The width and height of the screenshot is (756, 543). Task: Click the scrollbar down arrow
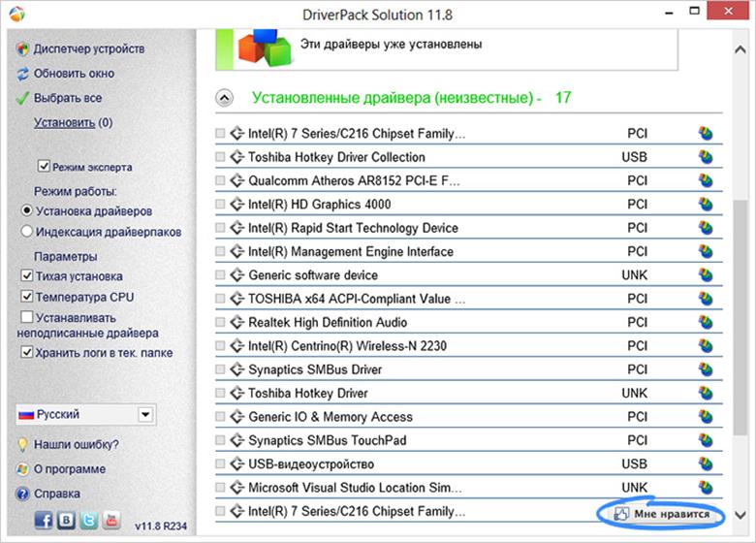(740, 512)
